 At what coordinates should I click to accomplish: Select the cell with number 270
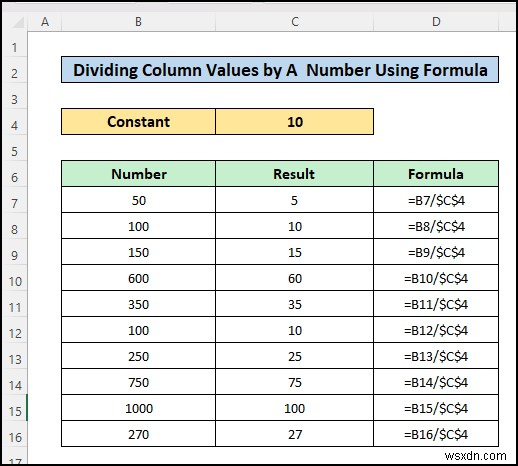138,434
